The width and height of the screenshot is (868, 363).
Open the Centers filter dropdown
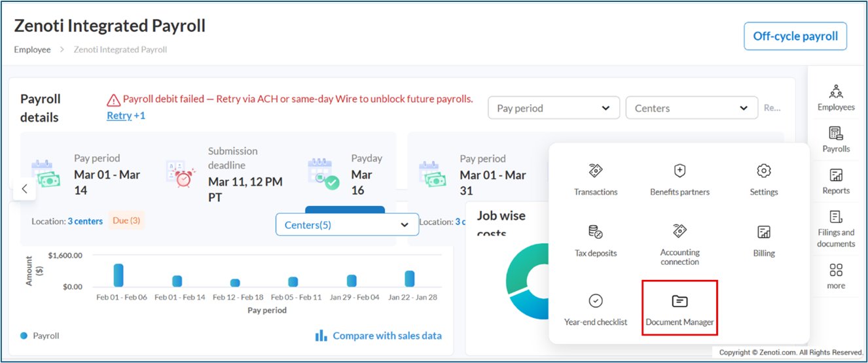(x=692, y=108)
